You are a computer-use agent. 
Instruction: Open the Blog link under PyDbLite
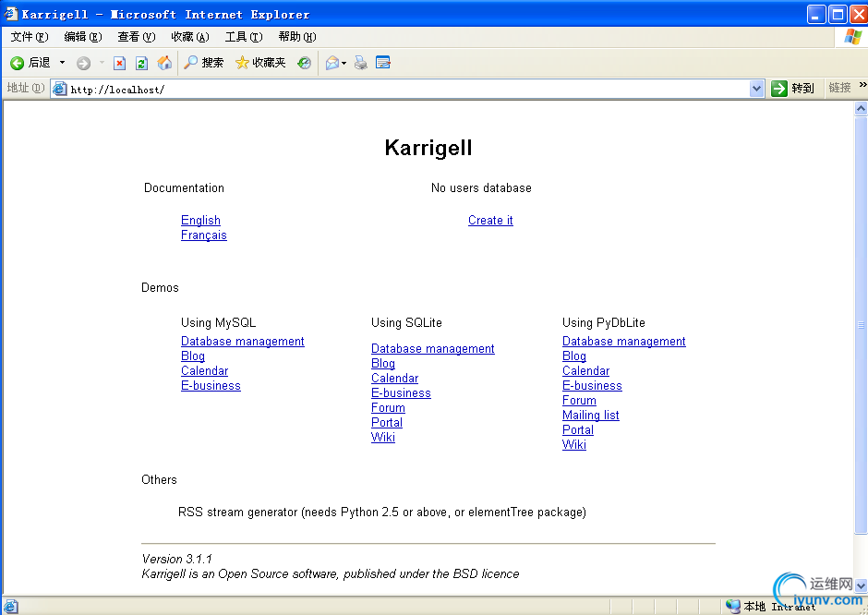(574, 356)
